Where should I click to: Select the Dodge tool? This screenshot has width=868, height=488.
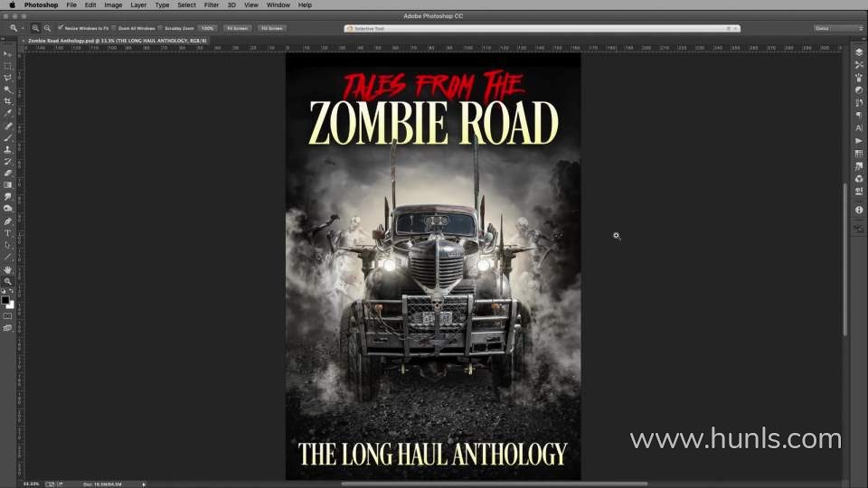[x=8, y=209]
